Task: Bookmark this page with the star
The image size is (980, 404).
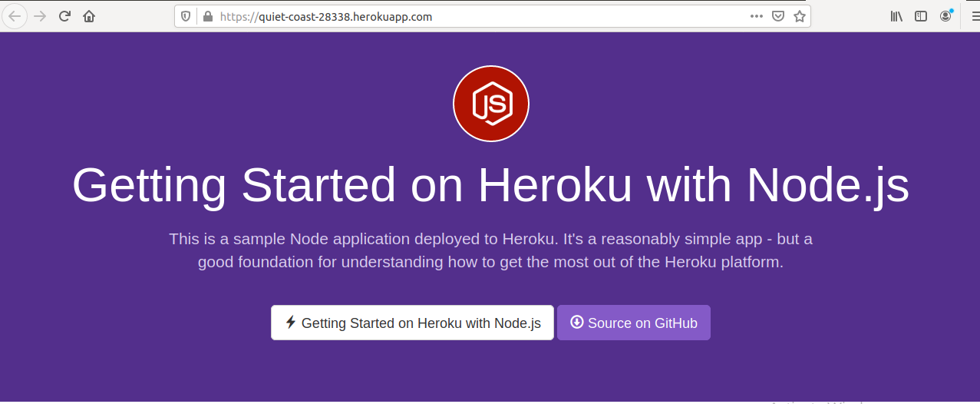Action: pyautogui.click(x=799, y=16)
